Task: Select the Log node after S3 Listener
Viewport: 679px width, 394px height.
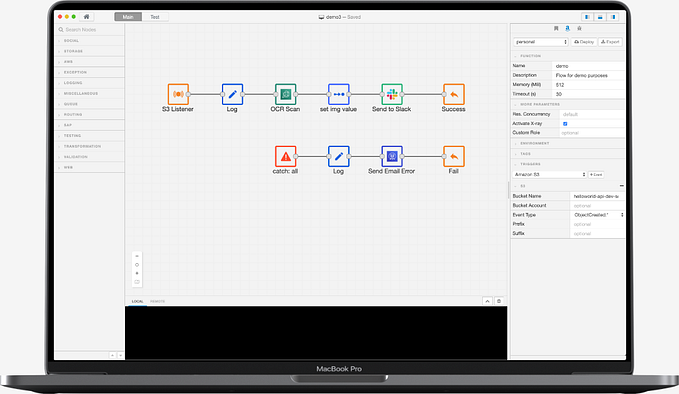Action: (232, 94)
